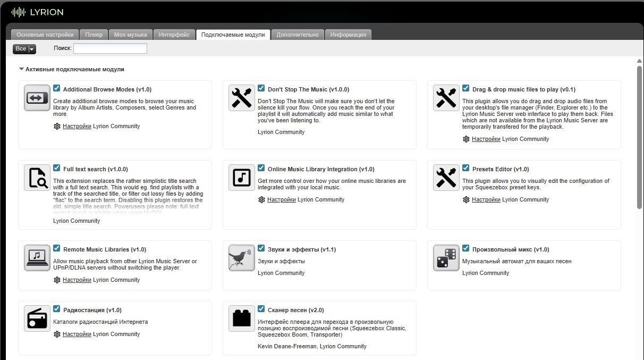The image size is (644, 360).
Task: Click the Поиск search input field
Action: (x=110, y=48)
